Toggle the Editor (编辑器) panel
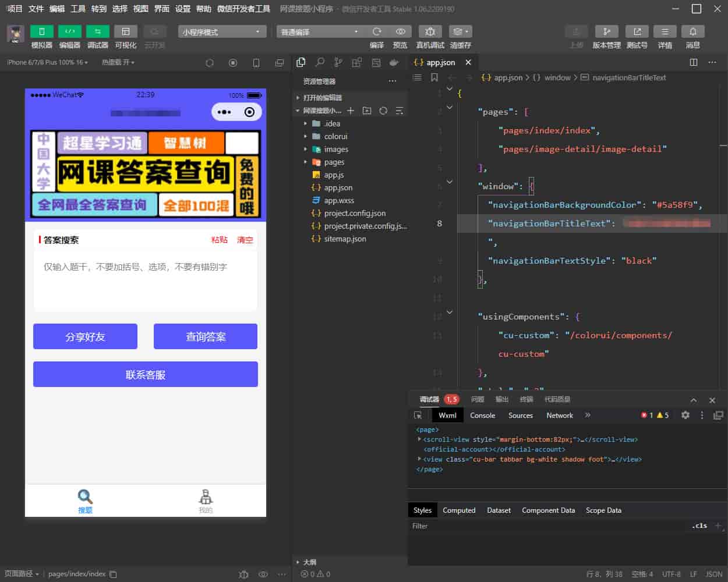 (69, 32)
